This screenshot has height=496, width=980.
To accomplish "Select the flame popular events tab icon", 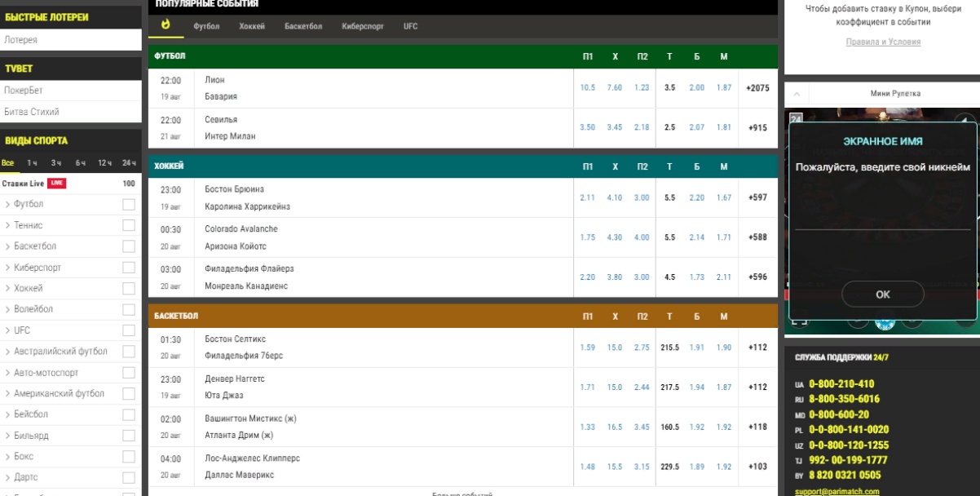I will [x=166, y=25].
